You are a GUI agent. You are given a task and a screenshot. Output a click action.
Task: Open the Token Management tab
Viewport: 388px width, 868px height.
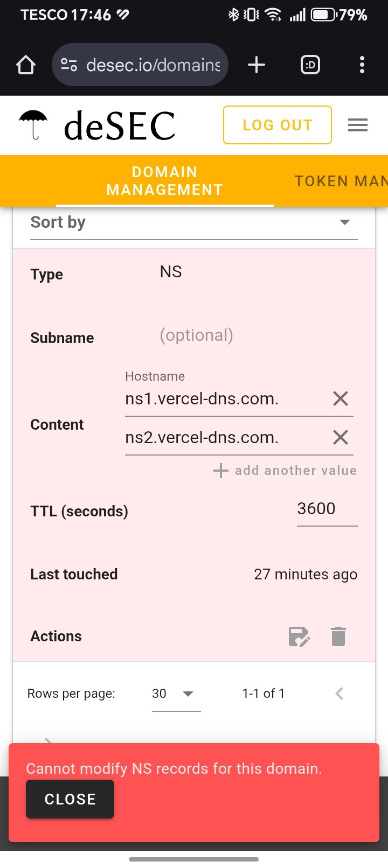coord(341,181)
